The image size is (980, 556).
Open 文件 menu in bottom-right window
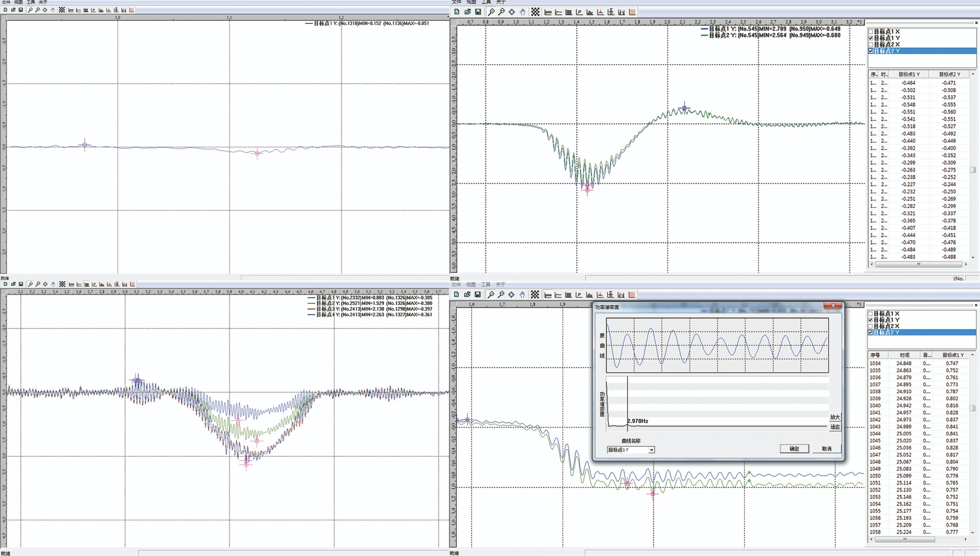click(456, 284)
